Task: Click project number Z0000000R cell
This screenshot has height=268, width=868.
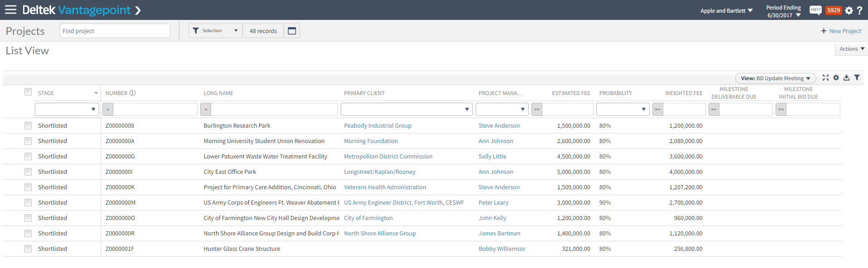Action: (x=120, y=233)
